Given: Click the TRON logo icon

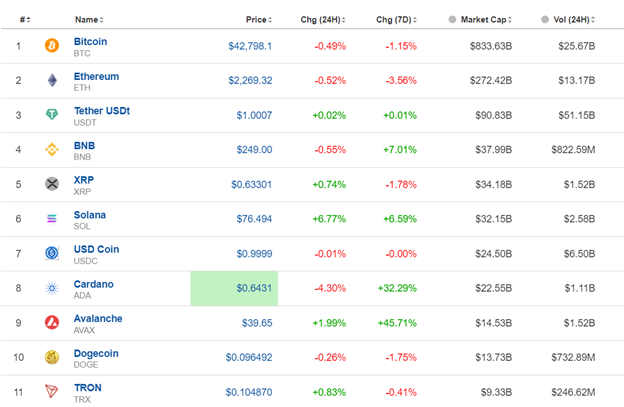Looking at the screenshot, I should [x=52, y=391].
